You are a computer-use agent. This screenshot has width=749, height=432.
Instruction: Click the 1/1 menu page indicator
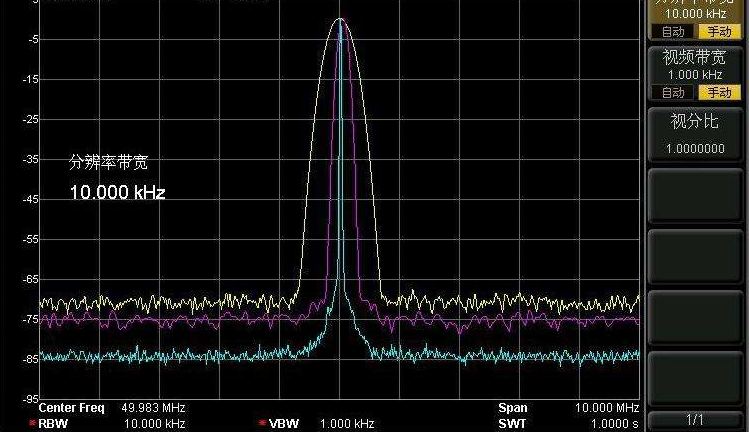pyautogui.click(x=695, y=419)
